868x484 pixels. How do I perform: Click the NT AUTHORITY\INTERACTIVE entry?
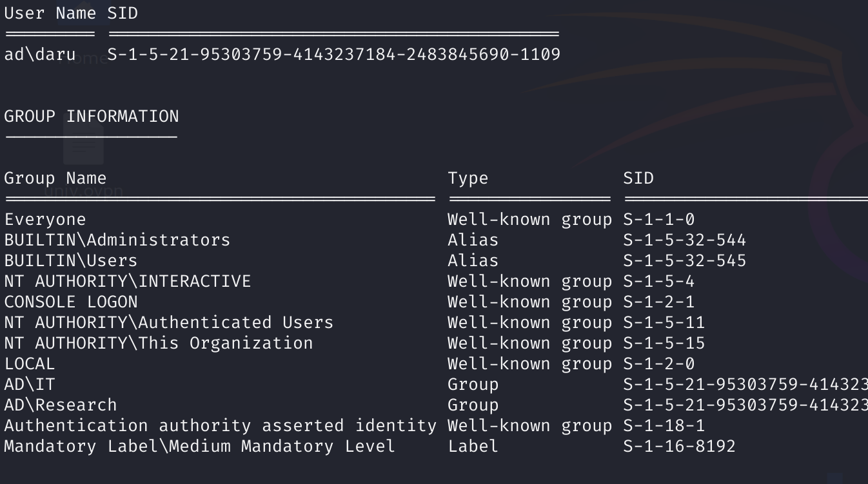point(128,282)
